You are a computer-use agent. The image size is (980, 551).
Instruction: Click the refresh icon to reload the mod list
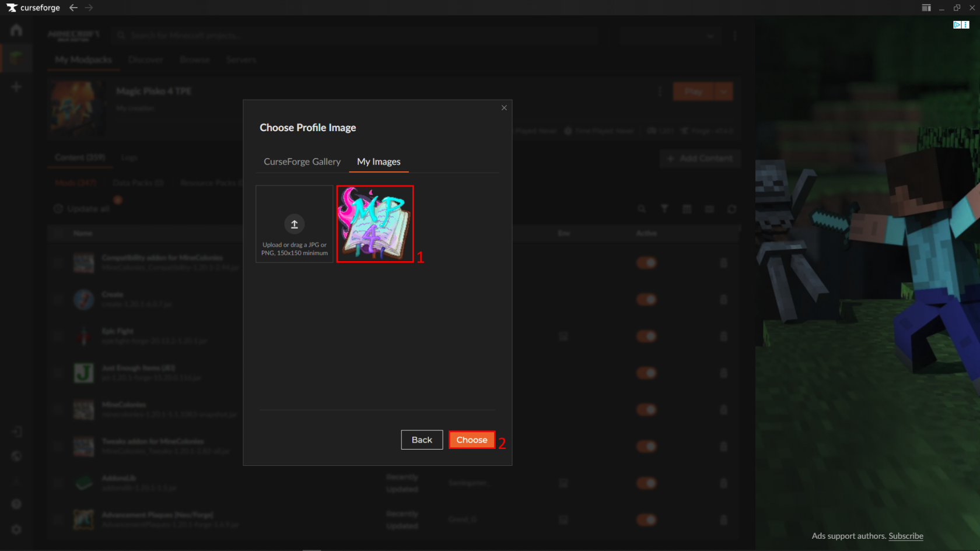click(x=732, y=209)
